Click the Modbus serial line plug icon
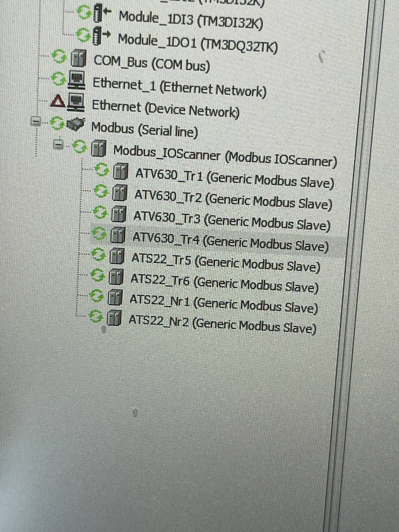This screenshot has height=532, width=399. click(76, 123)
